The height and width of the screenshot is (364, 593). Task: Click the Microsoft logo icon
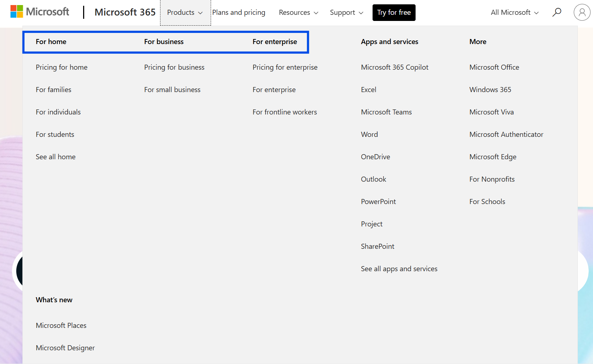[x=17, y=12]
